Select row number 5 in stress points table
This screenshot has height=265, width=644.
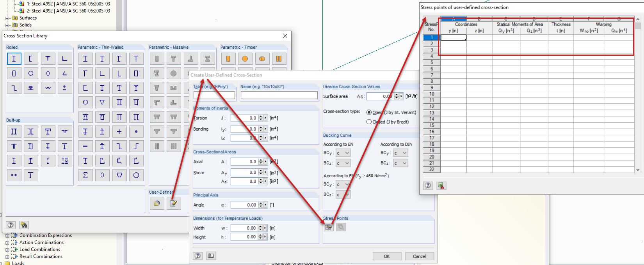pyautogui.click(x=432, y=62)
